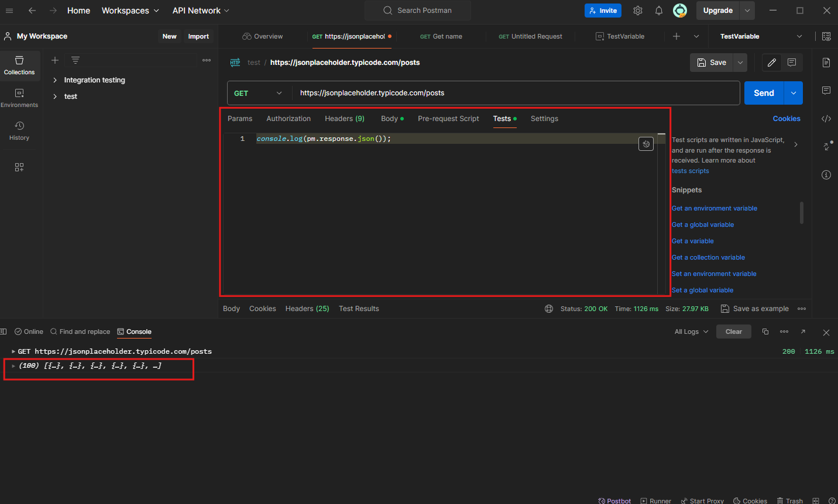Open collections more options ellipsis
Screen dimensions: 838x504
[207, 60]
